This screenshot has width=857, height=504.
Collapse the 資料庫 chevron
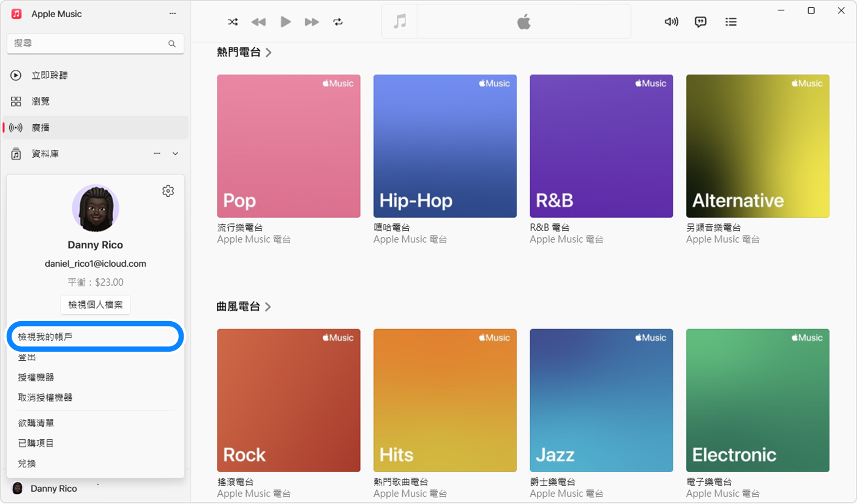pyautogui.click(x=176, y=154)
